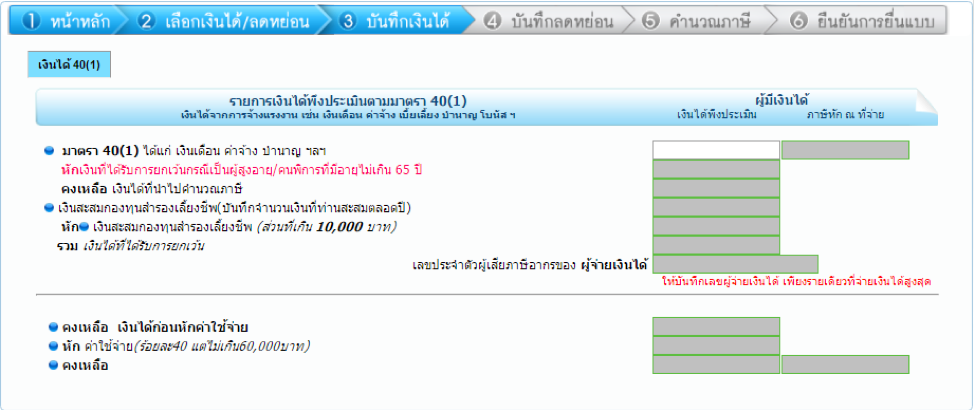Select the เงินได้ 40(1) tab
The height and width of the screenshot is (410, 974).
pos(69,65)
